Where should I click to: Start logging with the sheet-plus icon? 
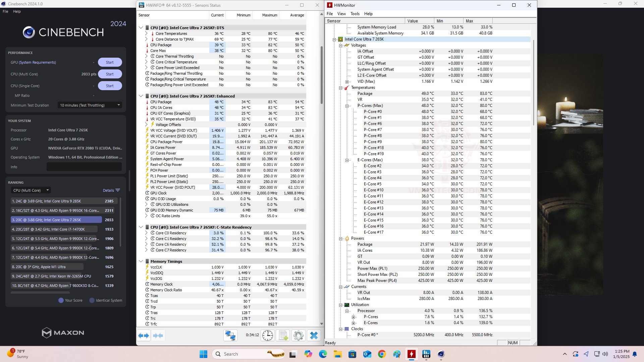(x=283, y=336)
